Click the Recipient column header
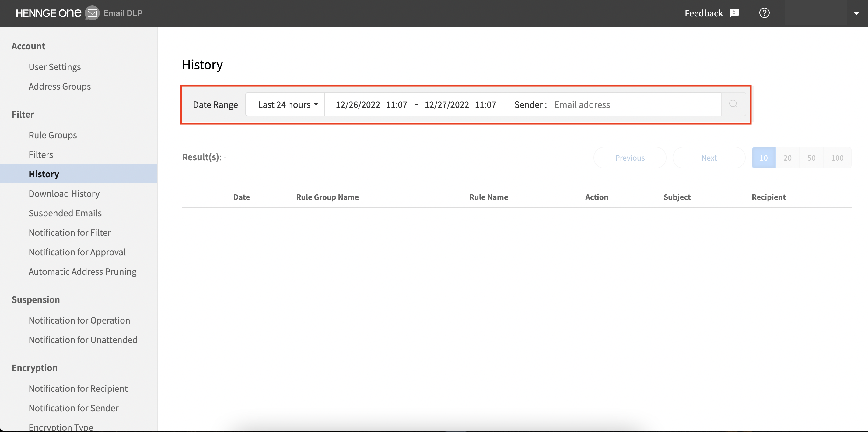The image size is (868, 432). (768, 197)
